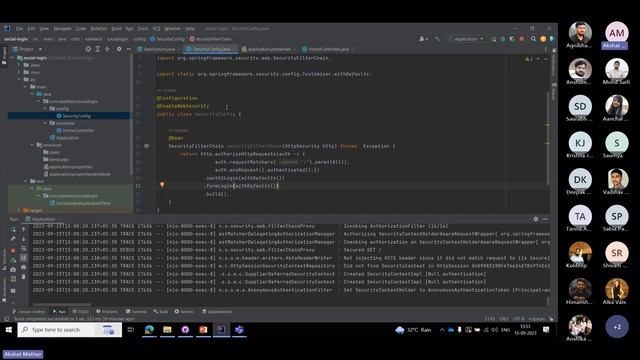This screenshot has height=360, width=640.
Task: Click the GitHub Desktop taskbar icon
Action: tap(185, 329)
